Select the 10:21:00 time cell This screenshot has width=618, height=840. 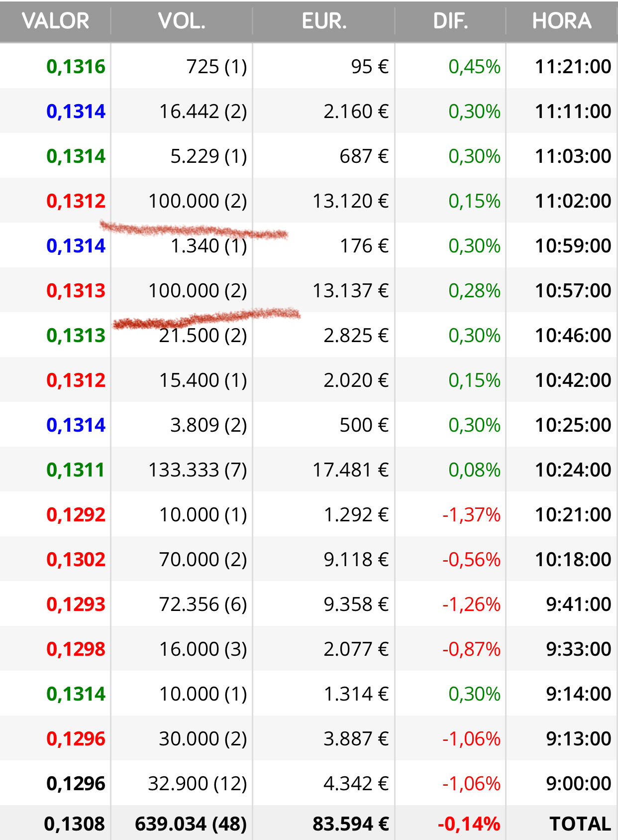click(573, 514)
